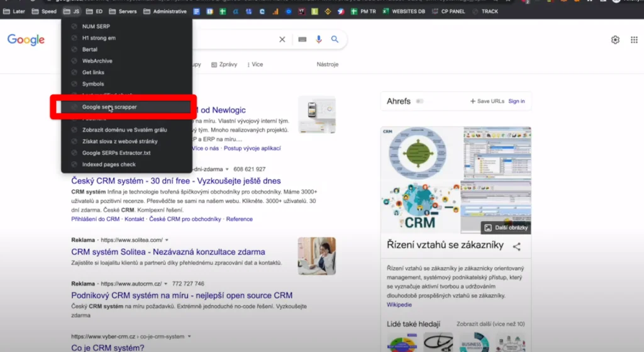Open the dark red YT bookmark icon

pos(301,11)
